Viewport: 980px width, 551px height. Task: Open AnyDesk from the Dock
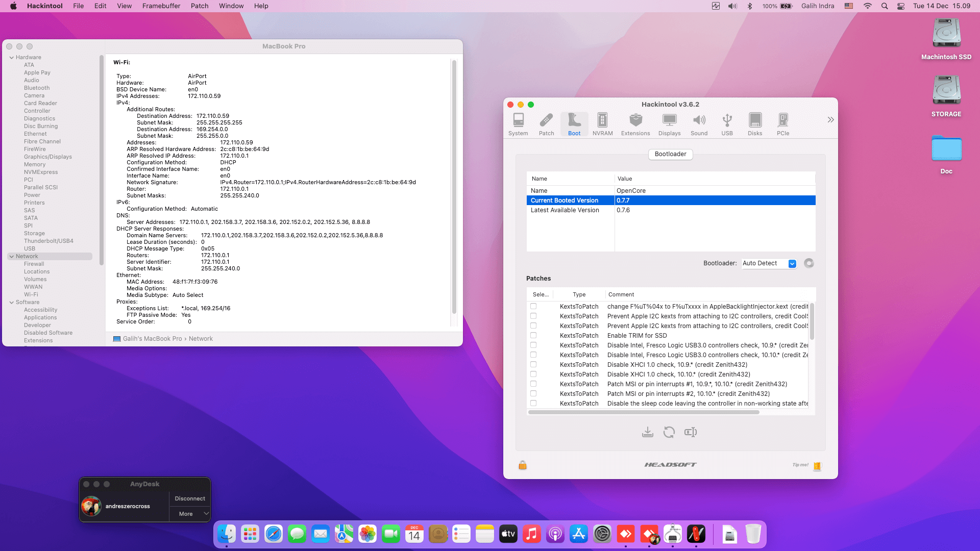(x=626, y=534)
